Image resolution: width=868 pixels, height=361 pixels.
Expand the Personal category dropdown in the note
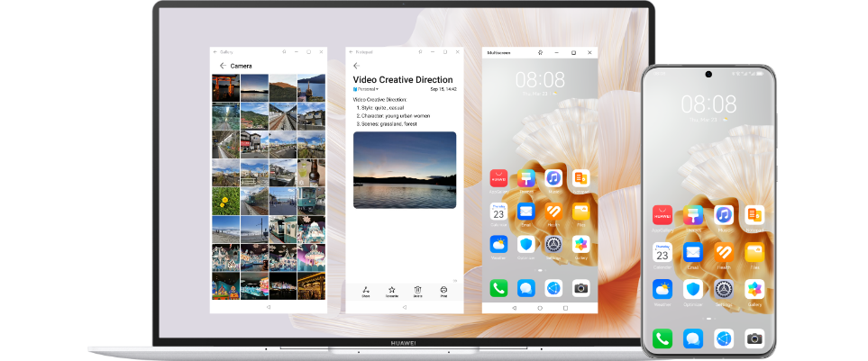click(367, 89)
